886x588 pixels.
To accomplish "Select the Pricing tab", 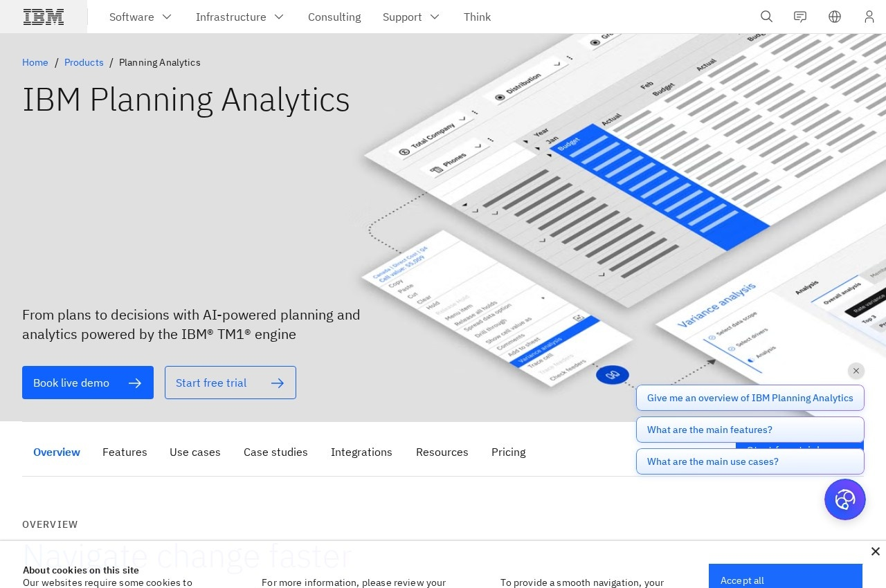I will [509, 452].
